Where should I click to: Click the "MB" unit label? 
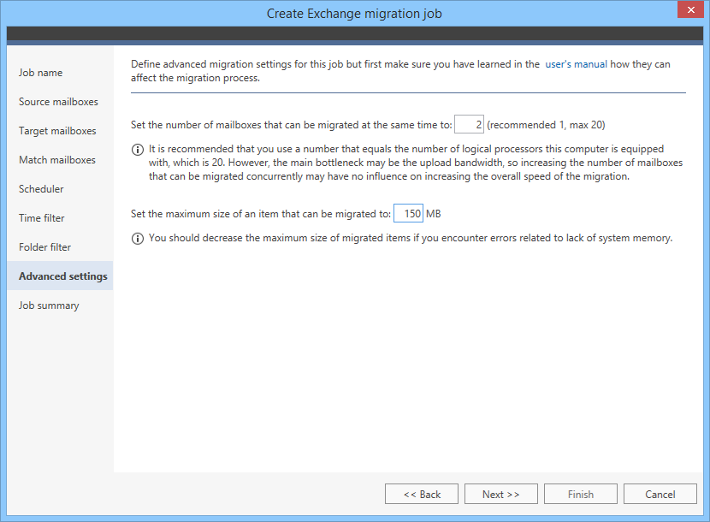pyautogui.click(x=433, y=214)
